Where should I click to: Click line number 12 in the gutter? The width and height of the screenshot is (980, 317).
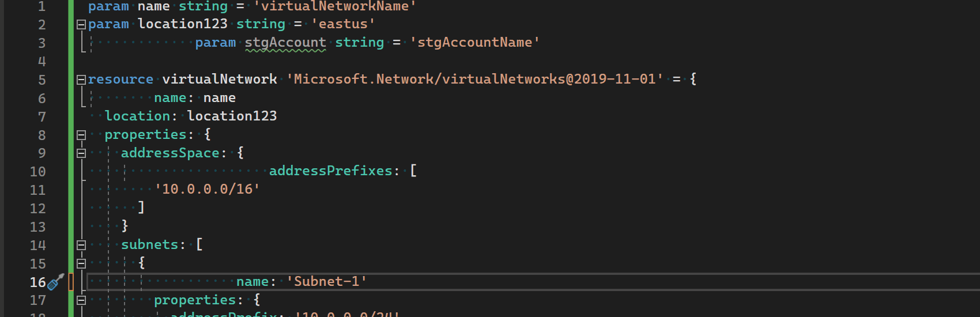pyautogui.click(x=37, y=209)
